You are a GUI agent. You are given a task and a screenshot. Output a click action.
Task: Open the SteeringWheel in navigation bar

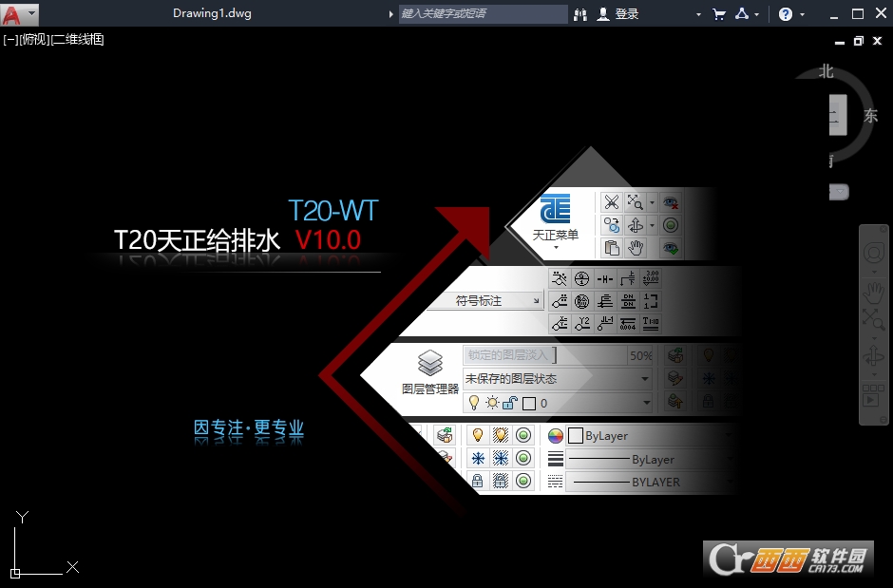pyautogui.click(x=874, y=254)
